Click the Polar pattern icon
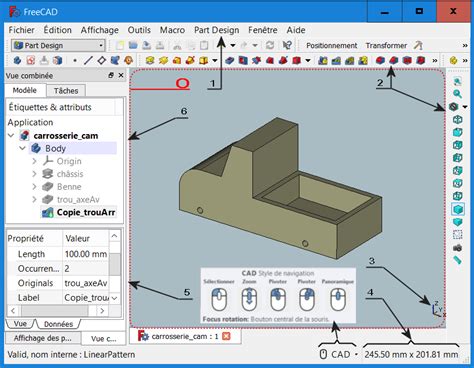 [x=349, y=60]
